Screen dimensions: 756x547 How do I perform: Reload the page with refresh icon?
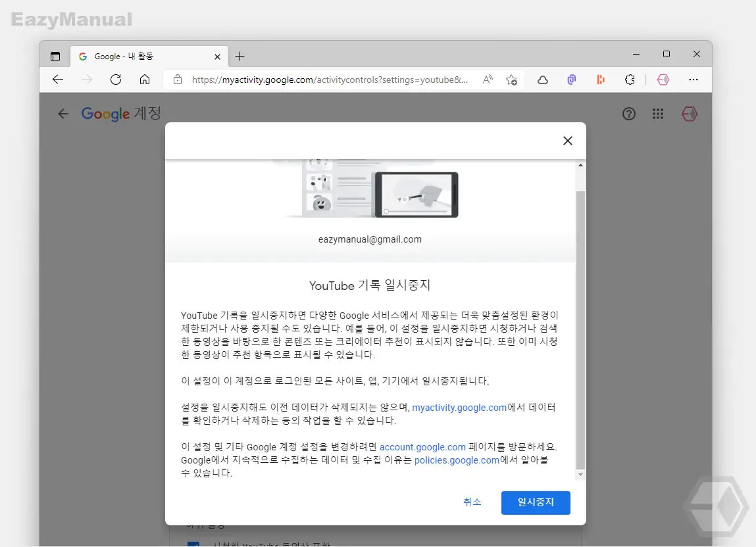(x=116, y=80)
